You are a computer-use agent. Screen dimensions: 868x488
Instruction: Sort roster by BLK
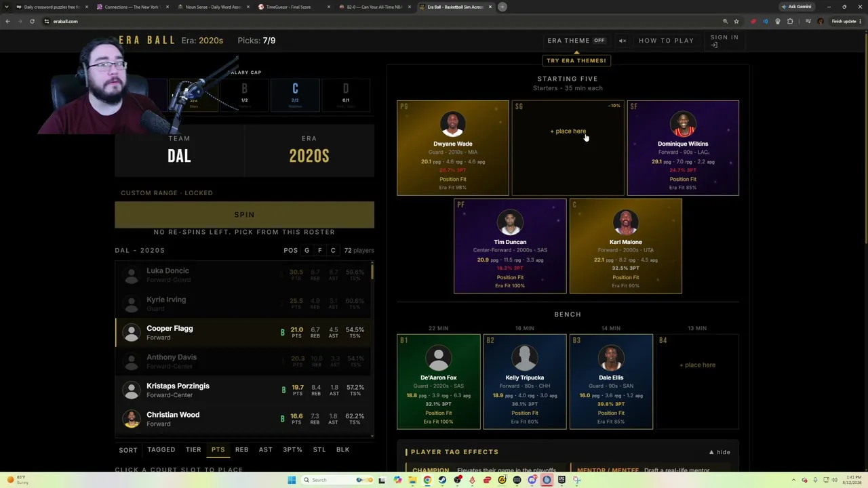coord(342,449)
